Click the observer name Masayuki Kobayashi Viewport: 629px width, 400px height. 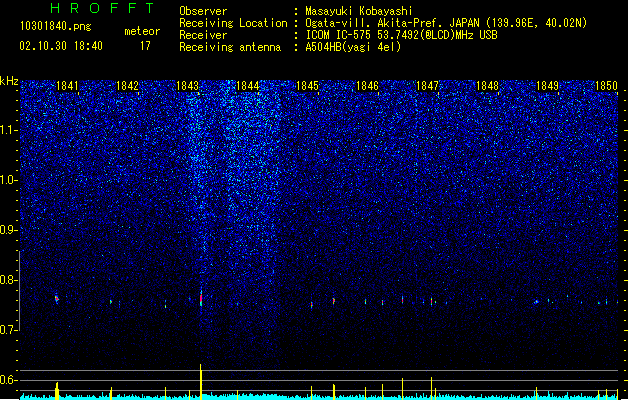pos(359,11)
